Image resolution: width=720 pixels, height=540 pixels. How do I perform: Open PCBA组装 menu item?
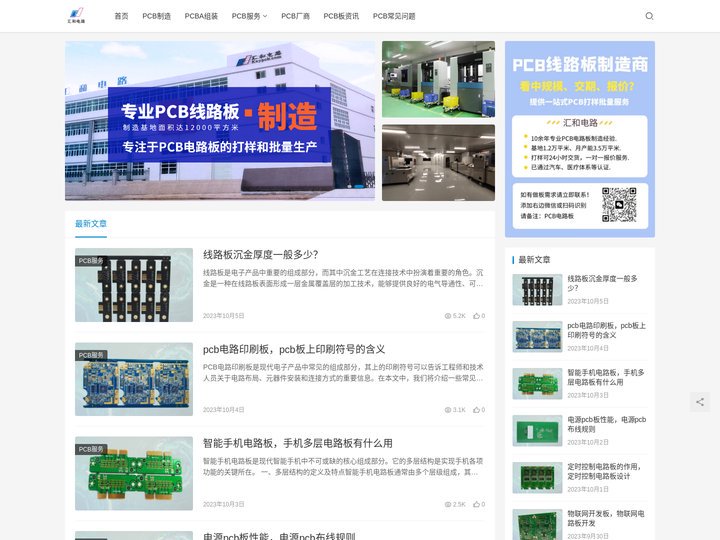coord(201,16)
